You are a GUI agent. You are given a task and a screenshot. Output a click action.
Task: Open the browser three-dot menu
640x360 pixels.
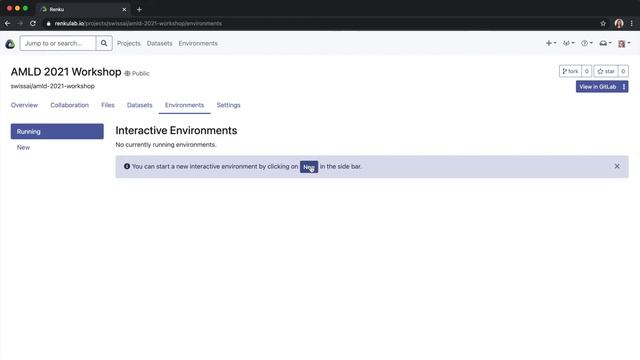point(631,23)
